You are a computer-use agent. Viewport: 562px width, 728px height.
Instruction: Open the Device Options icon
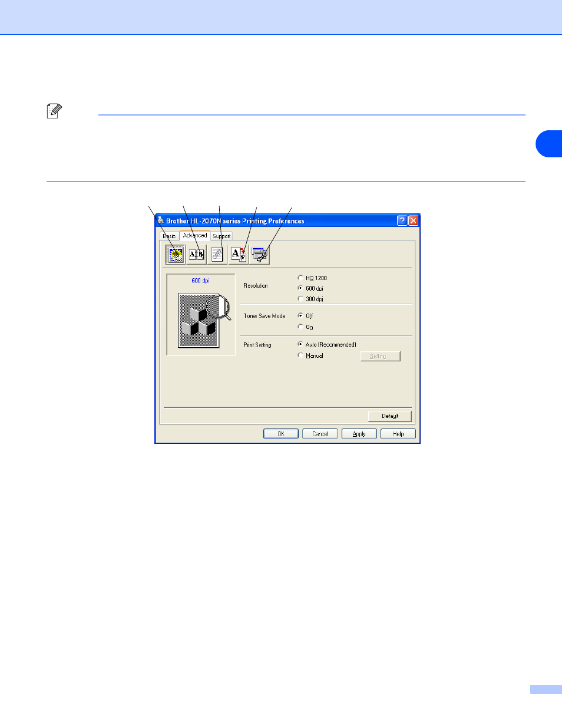click(x=260, y=255)
